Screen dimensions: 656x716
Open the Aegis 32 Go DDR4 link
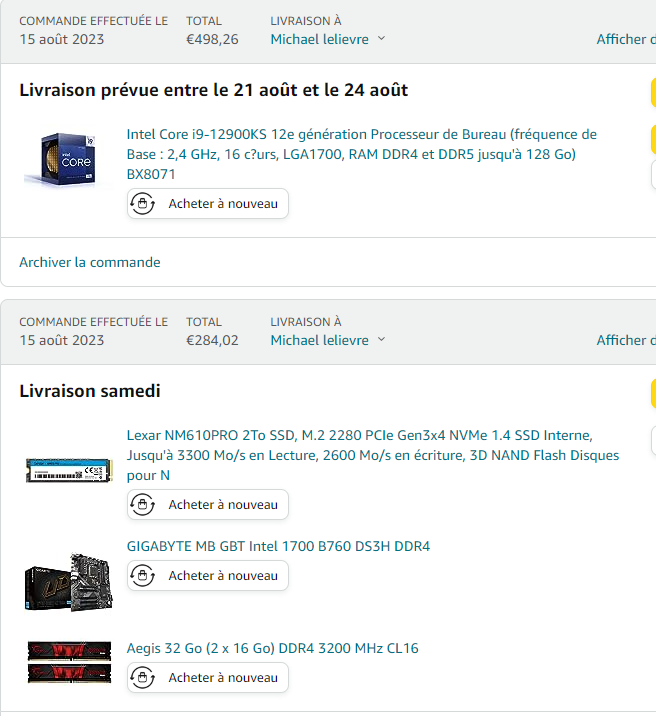[x=273, y=648]
